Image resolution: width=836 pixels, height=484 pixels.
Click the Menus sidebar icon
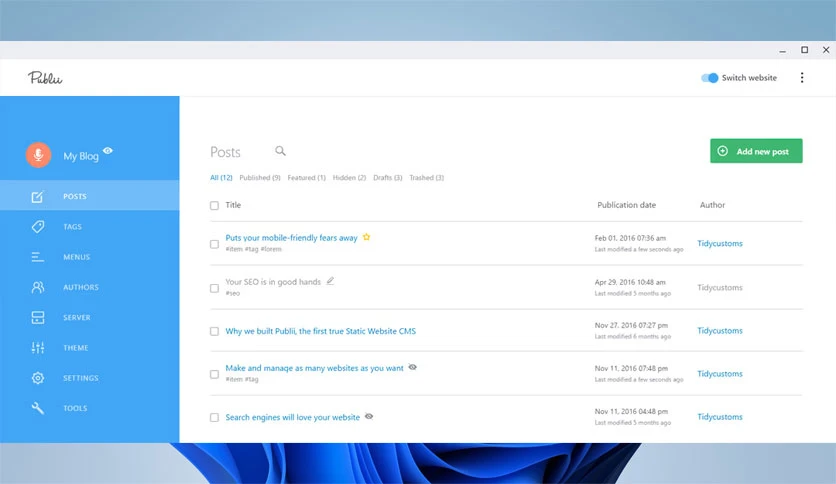coord(37,257)
